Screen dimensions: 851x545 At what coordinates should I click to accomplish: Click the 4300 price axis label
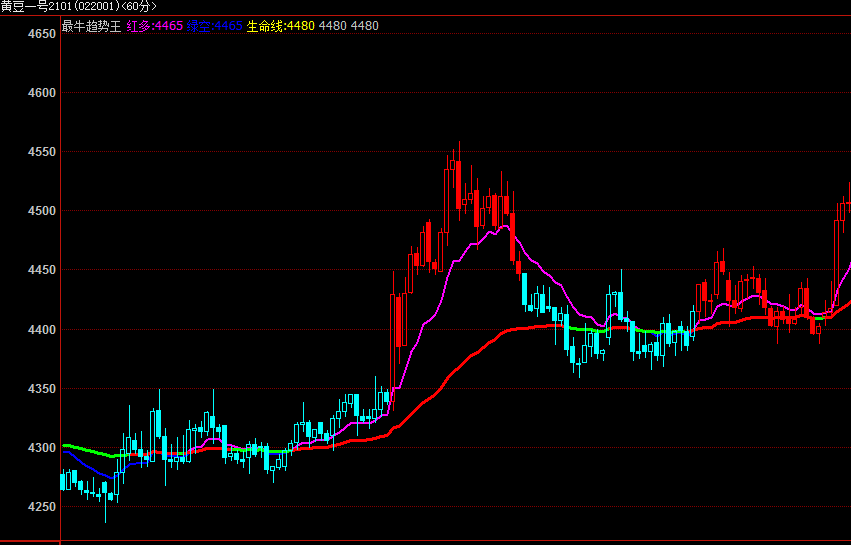[42, 448]
